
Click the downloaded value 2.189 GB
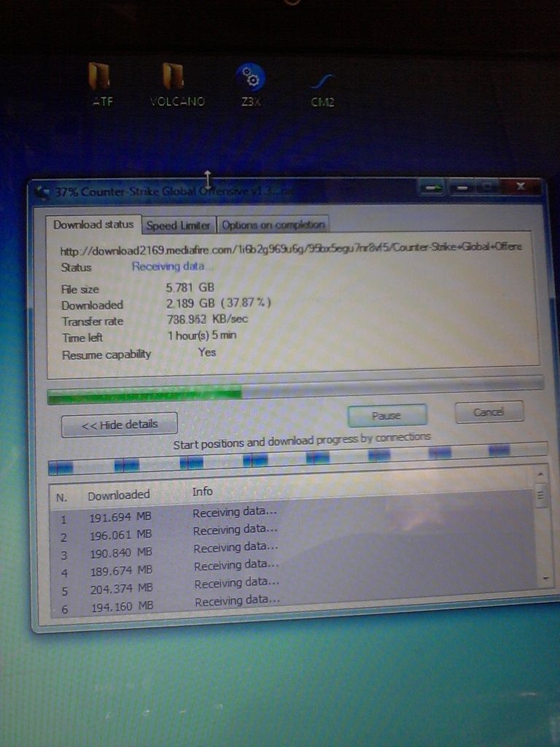219,303
